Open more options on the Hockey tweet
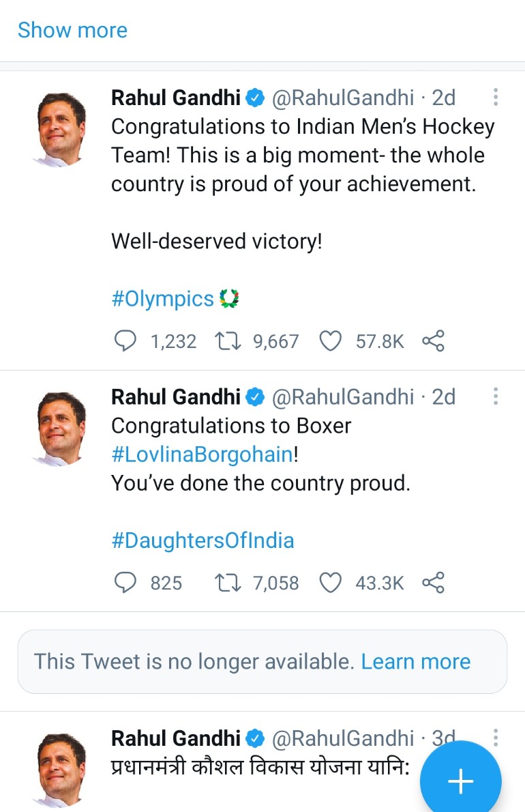Image resolution: width=525 pixels, height=812 pixels. (x=496, y=98)
